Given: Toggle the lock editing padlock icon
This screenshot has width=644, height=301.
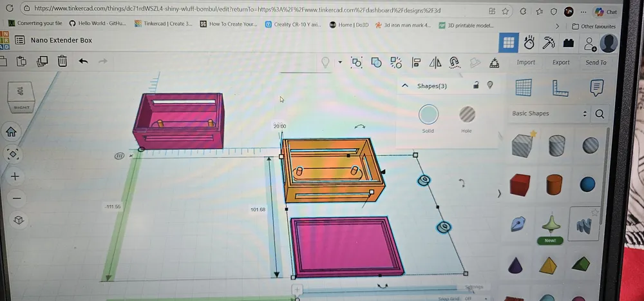Looking at the screenshot, I should click(476, 85).
